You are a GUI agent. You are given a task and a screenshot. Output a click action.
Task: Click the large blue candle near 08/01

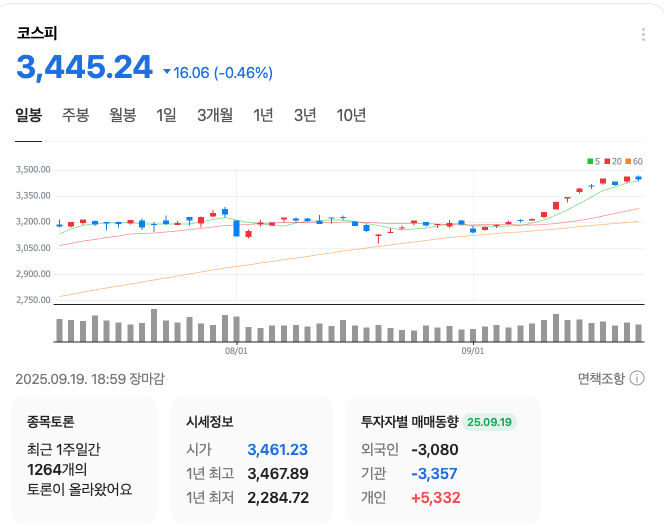click(236, 228)
